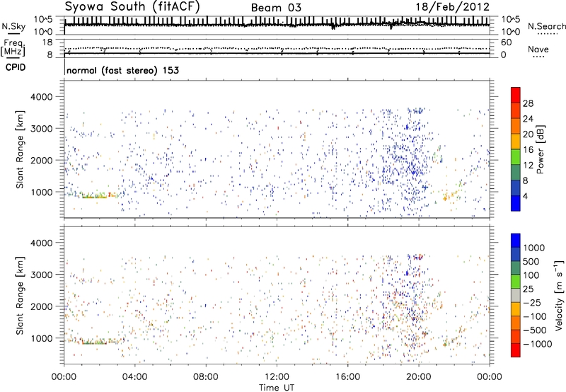The height and width of the screenshot is (392, 566).
Task: Click the lower panel 'Slant Range [km]' label
Action: point(21,295)
